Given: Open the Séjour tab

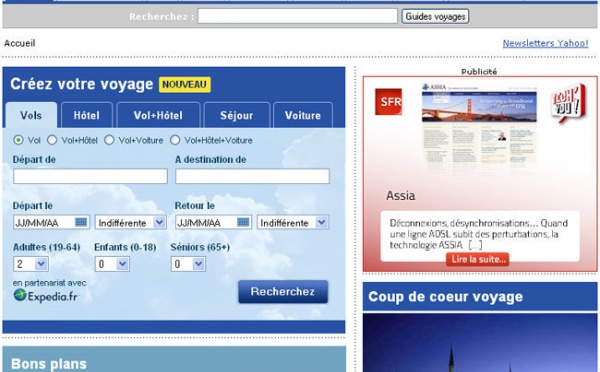Looking at the screenshot, I should tap(236, 116).
